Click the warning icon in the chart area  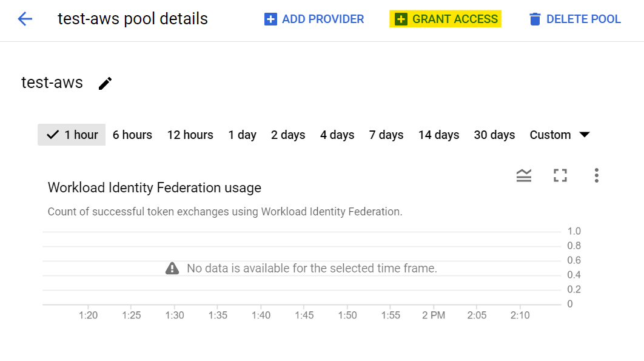(x=172, y=268)
